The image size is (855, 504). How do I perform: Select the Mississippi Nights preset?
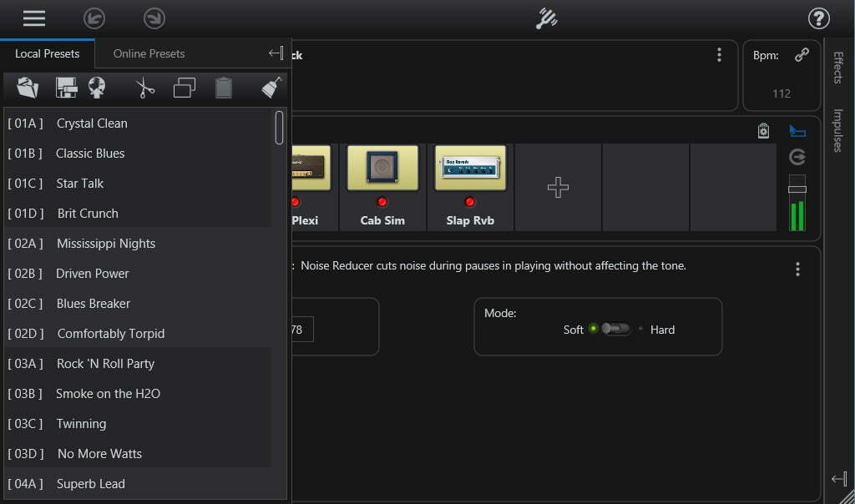105,244
